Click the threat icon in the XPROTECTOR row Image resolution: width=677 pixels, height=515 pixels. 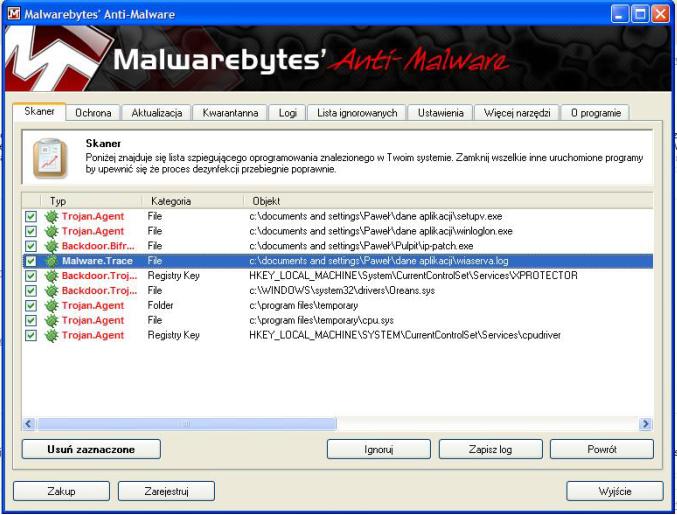[x=51, y=276]
